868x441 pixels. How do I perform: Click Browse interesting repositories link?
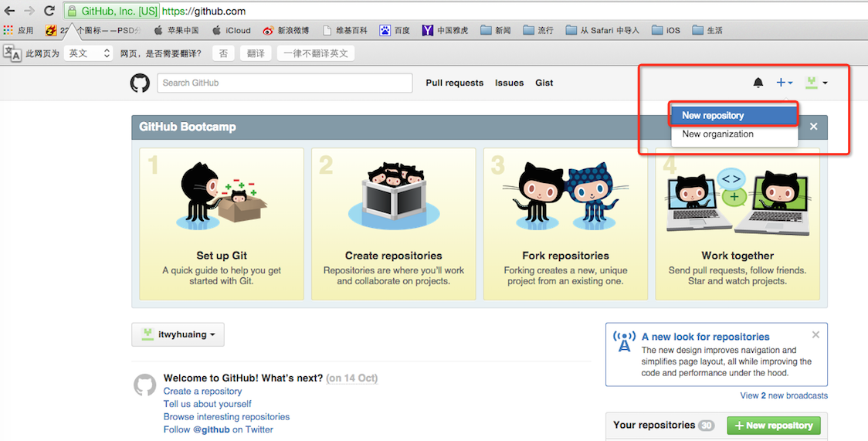click(x=226, y=416)
